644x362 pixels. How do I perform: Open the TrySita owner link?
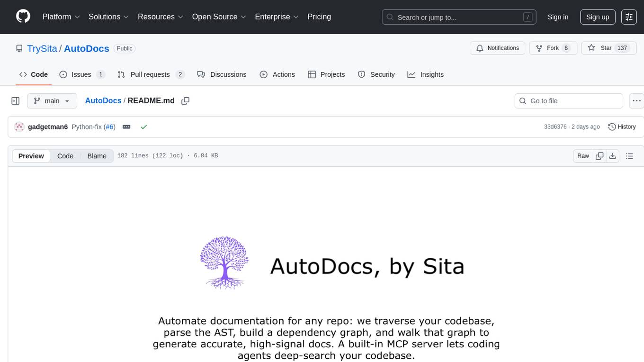coord(42,48)
